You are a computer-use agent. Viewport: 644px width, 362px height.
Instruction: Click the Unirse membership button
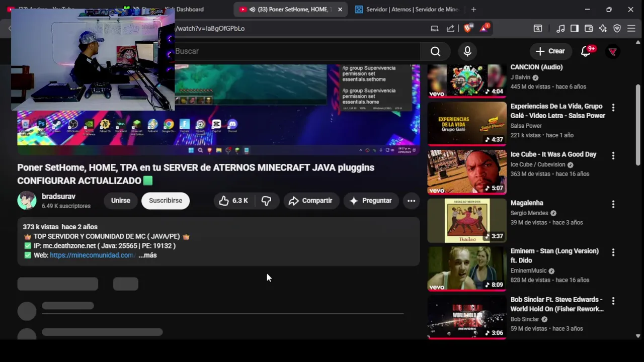coord(121,201)
